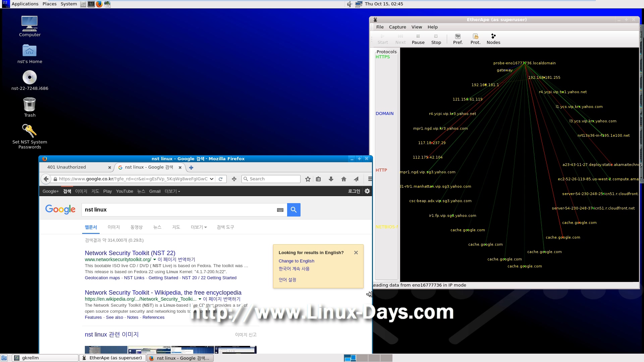
Task: Pause capture in EtherApe toolbar
Action: [418, 39]
